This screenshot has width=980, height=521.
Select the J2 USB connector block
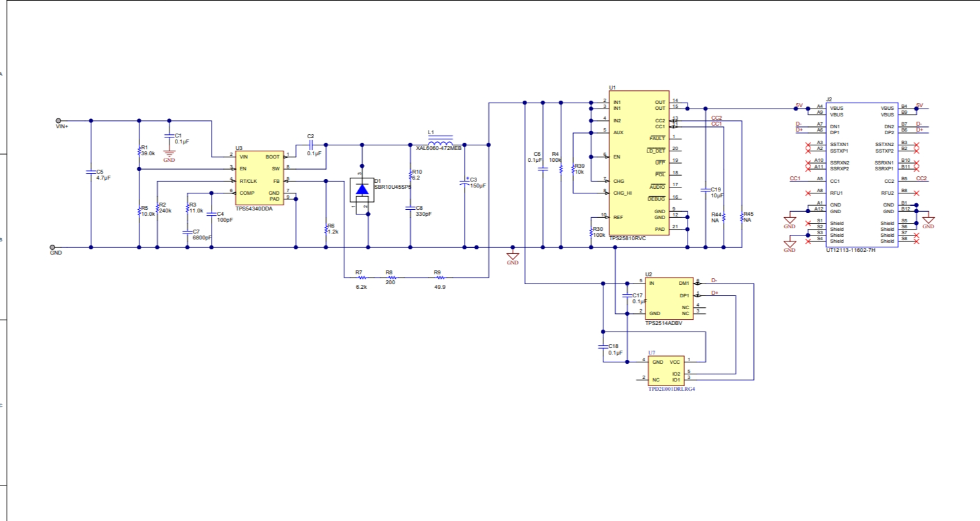coord(860,174)
